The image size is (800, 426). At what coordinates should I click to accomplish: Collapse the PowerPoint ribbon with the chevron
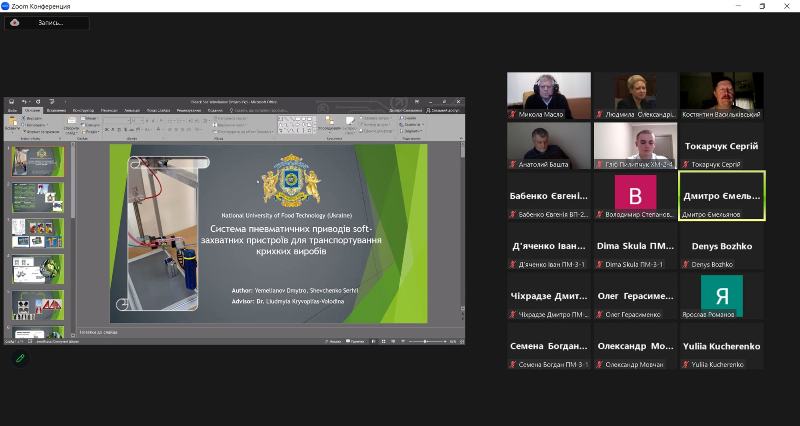tap(461, 138)
